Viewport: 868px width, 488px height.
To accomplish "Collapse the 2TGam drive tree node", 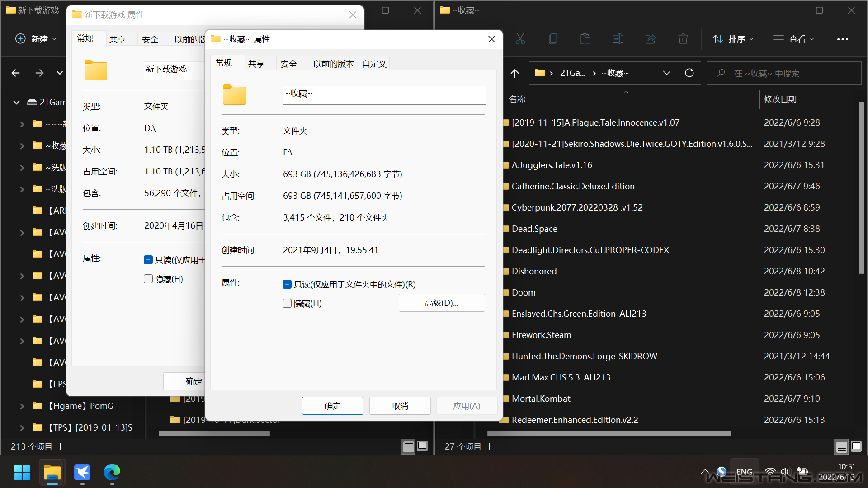I will pos(17,103).
